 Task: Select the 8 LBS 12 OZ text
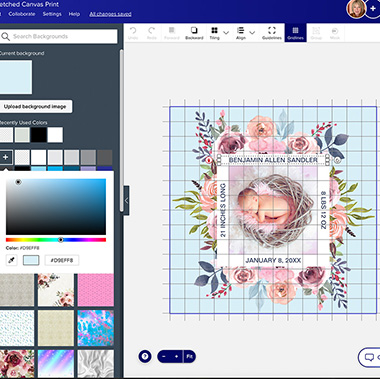(x=323, y=210)
